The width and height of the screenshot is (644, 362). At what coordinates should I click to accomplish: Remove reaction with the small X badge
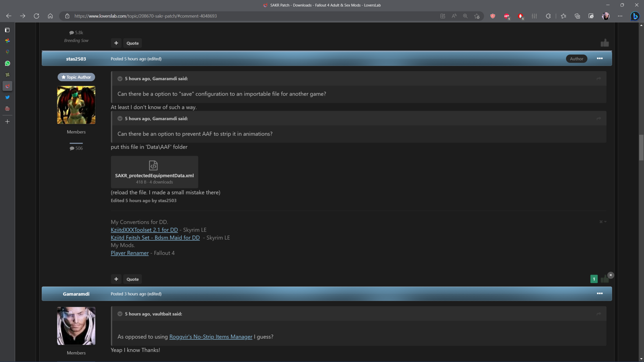tap(611, 275)
